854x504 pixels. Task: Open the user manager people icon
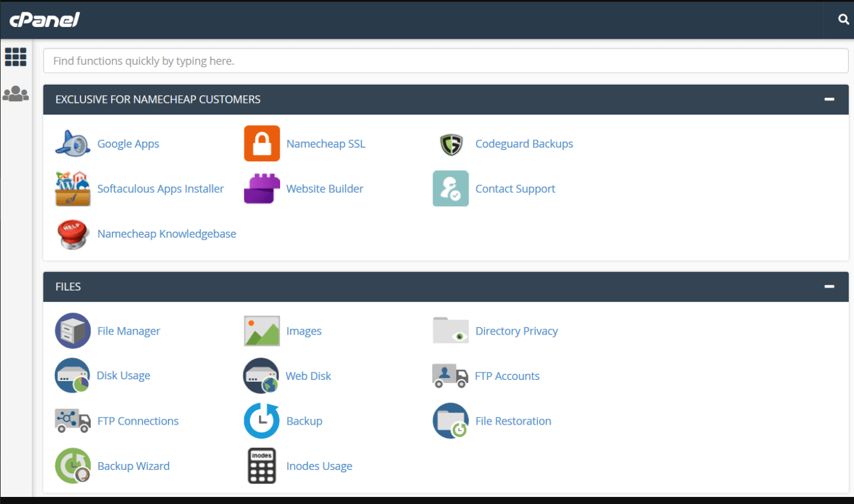tap(16, 94)
